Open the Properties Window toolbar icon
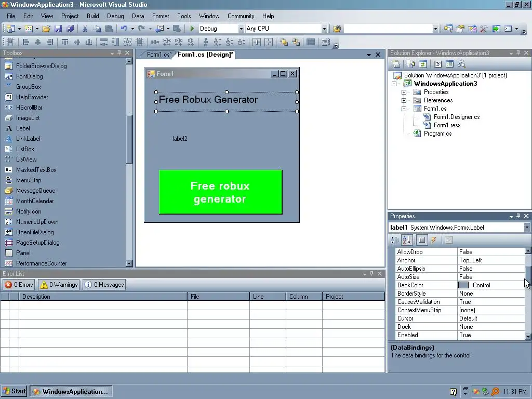532x399 pixels. click(x=460, y=29)
